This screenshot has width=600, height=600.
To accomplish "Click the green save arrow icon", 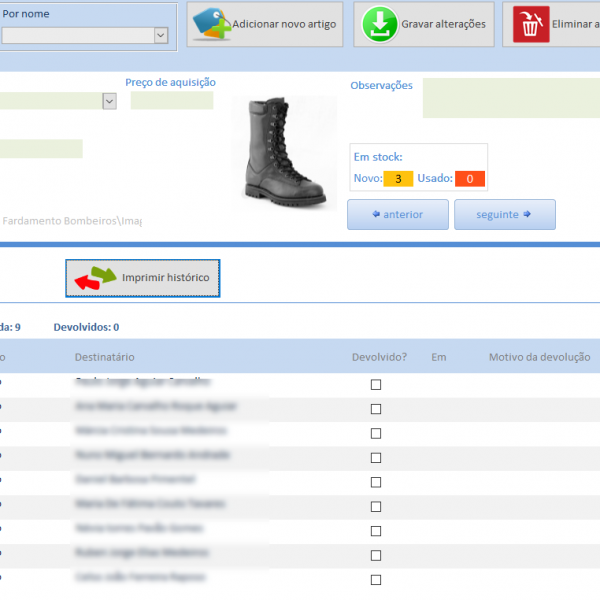I will point(380,24).
